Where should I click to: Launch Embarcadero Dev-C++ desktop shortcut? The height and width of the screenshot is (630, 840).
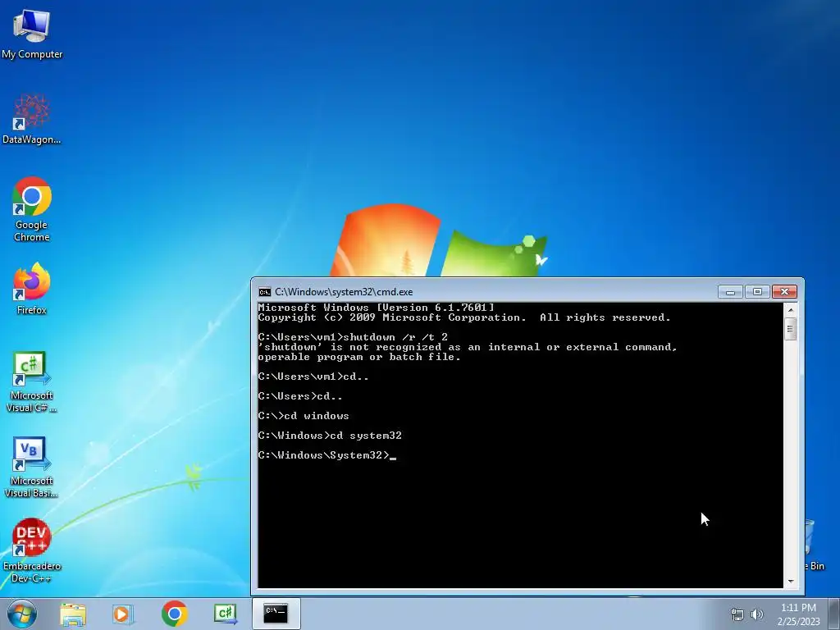[x=32, y=550]
